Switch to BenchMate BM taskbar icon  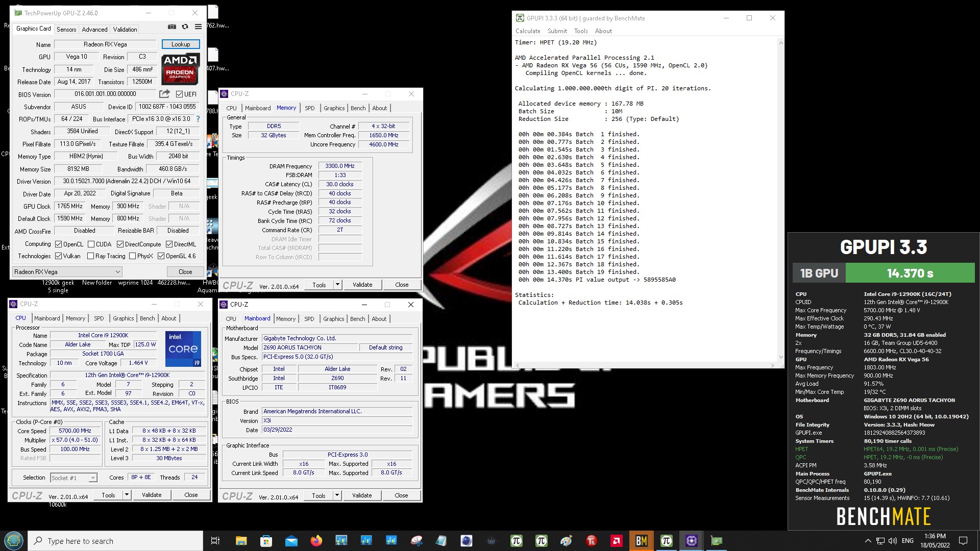click(641, 541)
